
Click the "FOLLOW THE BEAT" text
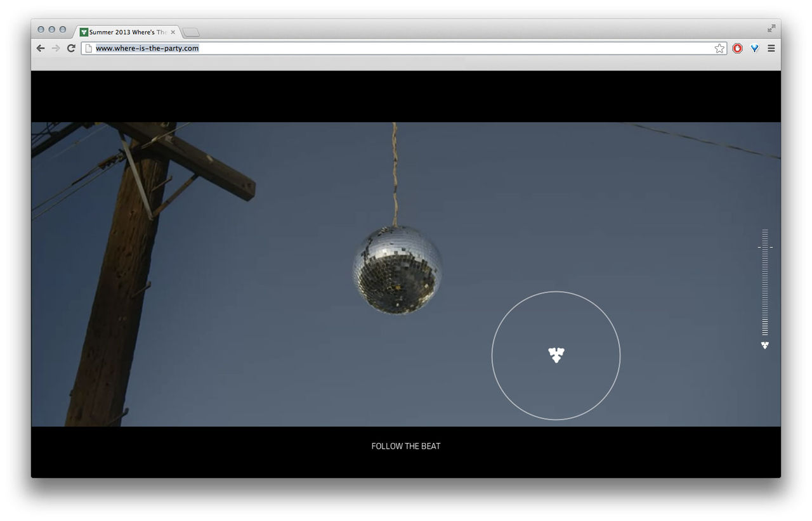tap(405, 446)
